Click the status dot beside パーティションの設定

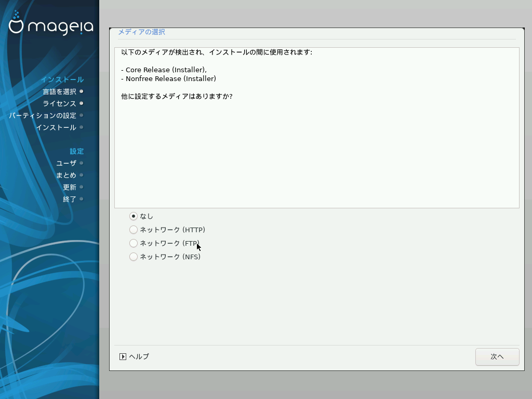pyautogui.click(x=82, y=115)
